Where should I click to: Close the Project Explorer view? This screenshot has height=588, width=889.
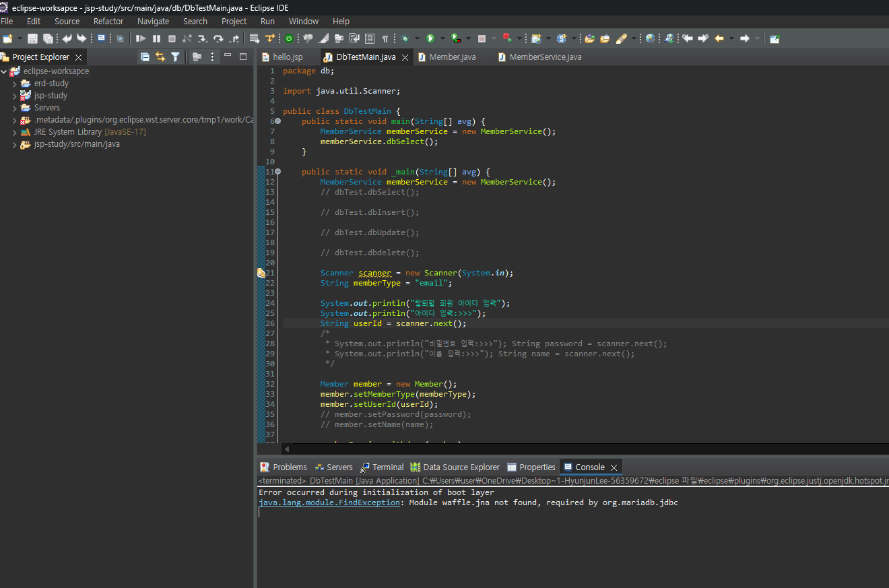(x=78, y=57)
